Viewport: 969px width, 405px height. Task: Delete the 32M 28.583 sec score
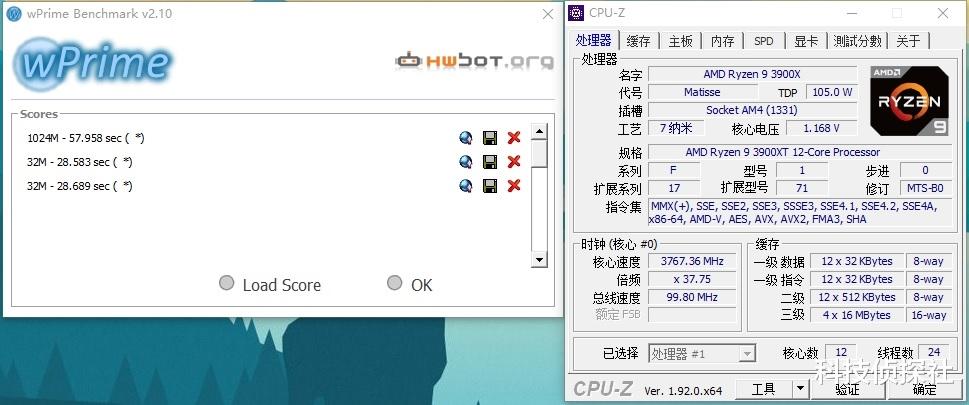point(514,162)
